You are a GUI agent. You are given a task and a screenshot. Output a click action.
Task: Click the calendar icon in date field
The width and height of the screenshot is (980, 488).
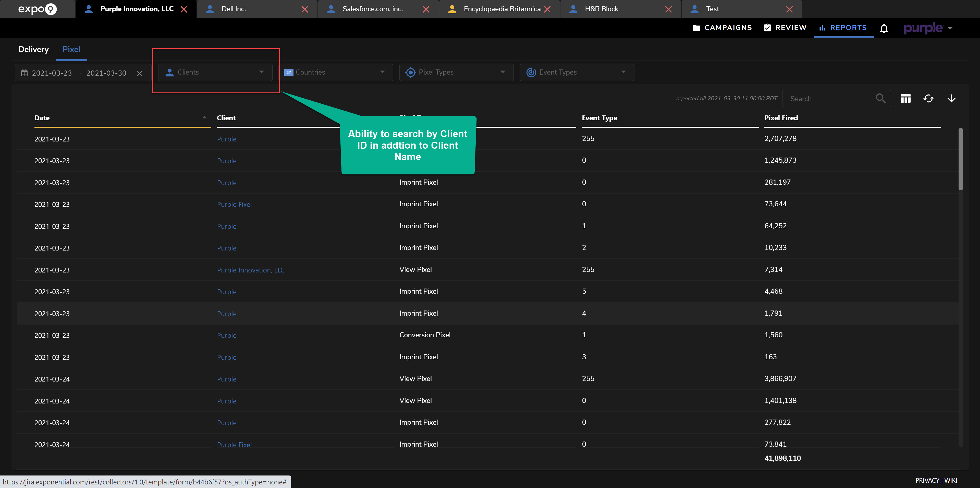point(24,73)
